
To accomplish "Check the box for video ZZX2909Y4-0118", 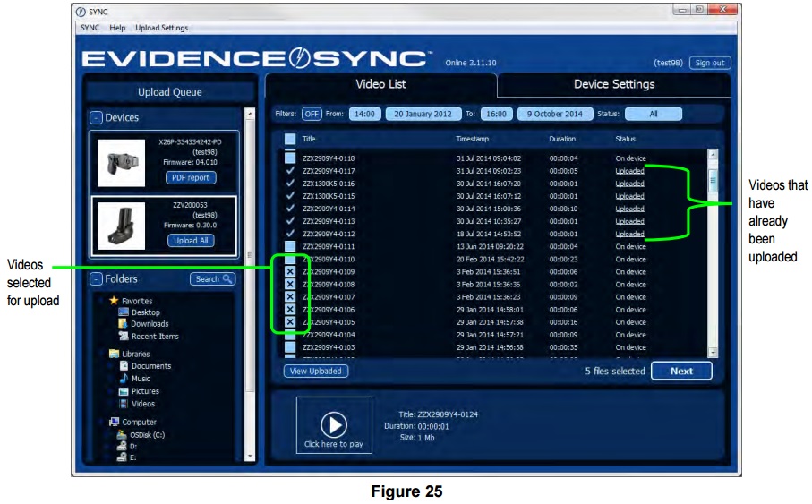I will pos(289,158).
